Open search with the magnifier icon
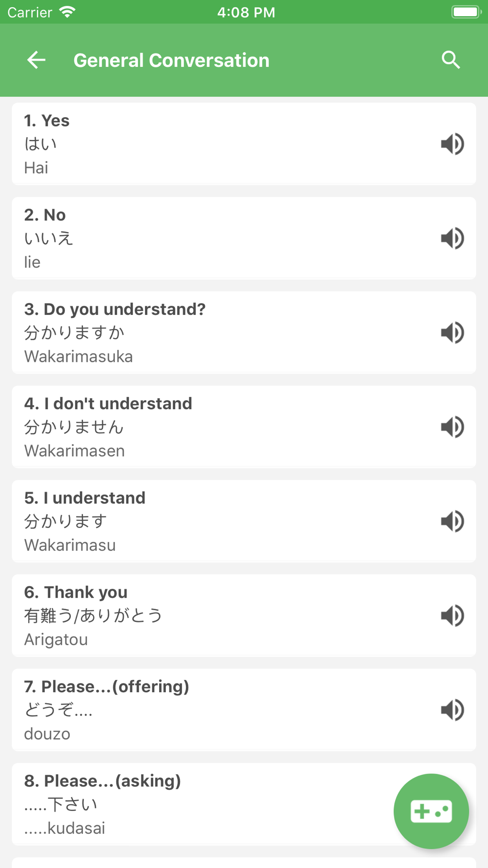 point(450,60)
